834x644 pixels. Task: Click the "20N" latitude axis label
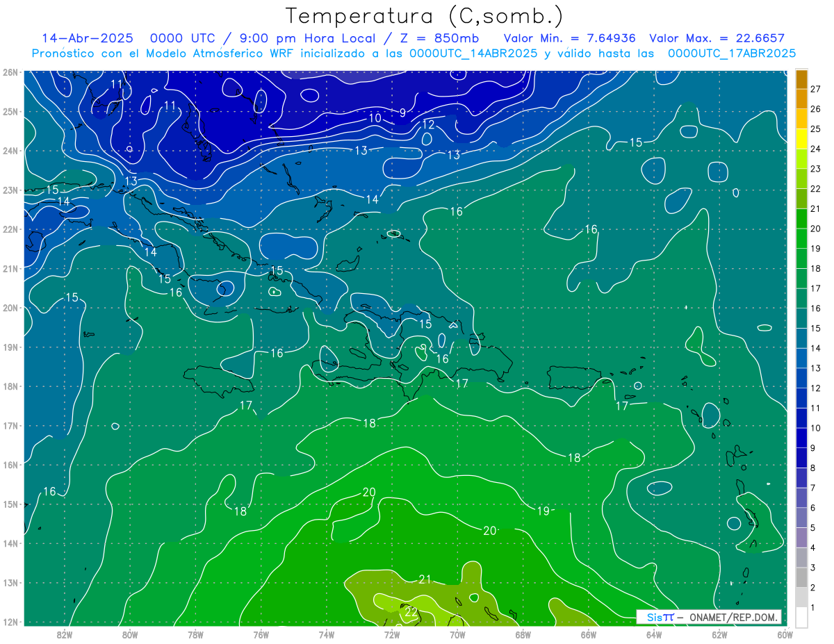pyautogui.click(x=10, y=308)
